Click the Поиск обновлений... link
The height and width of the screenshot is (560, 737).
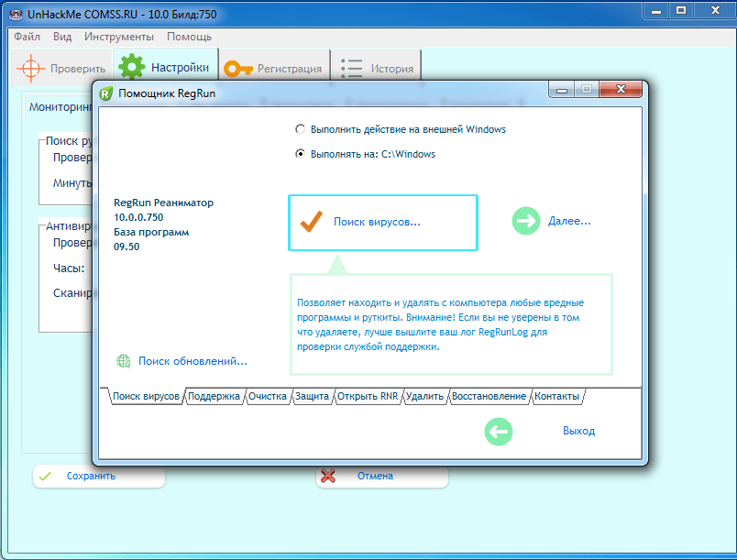[x=192, y=361]
